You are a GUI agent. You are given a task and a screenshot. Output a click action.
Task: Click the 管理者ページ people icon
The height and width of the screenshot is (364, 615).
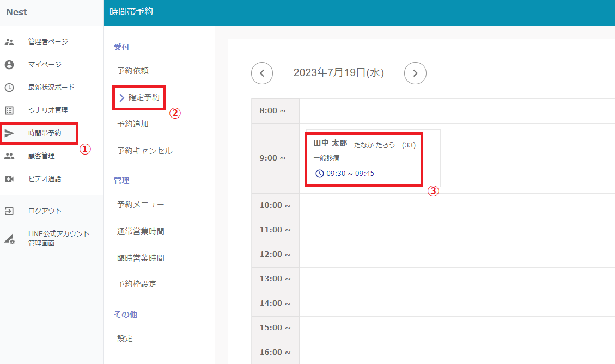coord(9,42)
